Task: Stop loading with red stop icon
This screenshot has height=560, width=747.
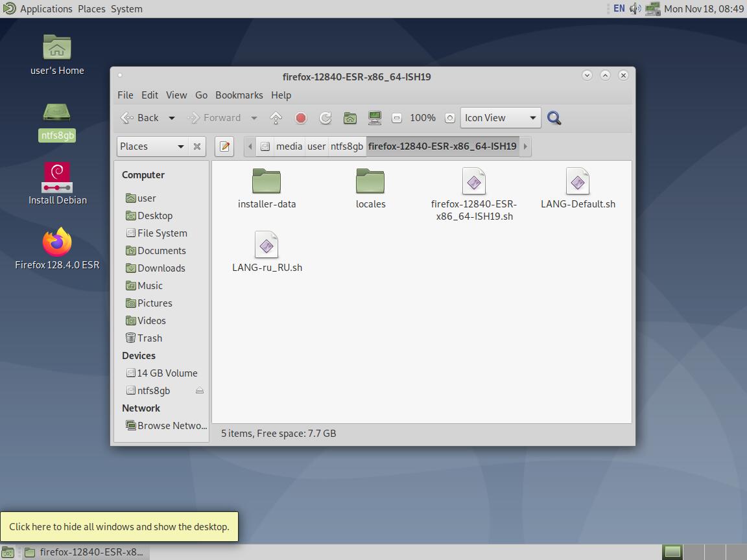Action: click(301, 117)
